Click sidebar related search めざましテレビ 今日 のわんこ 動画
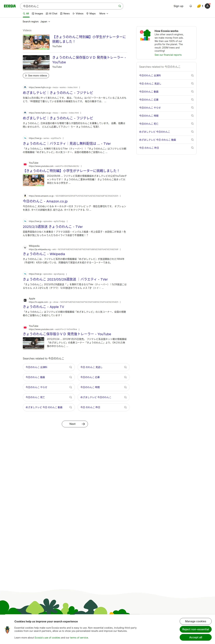 [x=157, y=140]
